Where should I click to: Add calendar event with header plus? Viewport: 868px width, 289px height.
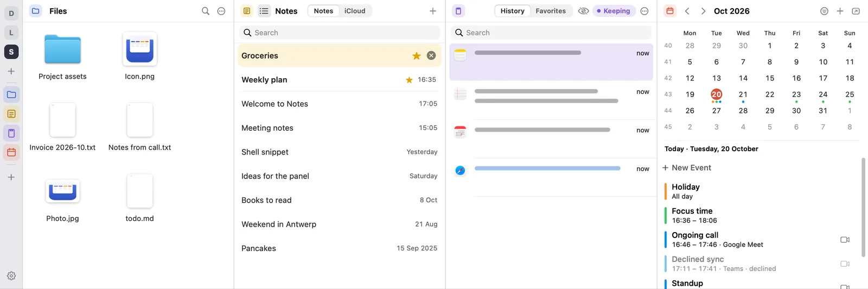(x=840, y=11)
